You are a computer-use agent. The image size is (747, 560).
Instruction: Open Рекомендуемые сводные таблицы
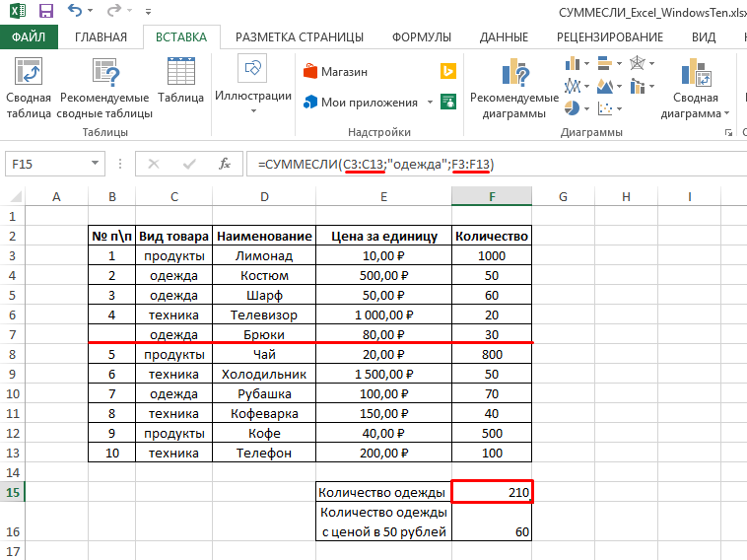pyautogui.click(x=104, y=89)
